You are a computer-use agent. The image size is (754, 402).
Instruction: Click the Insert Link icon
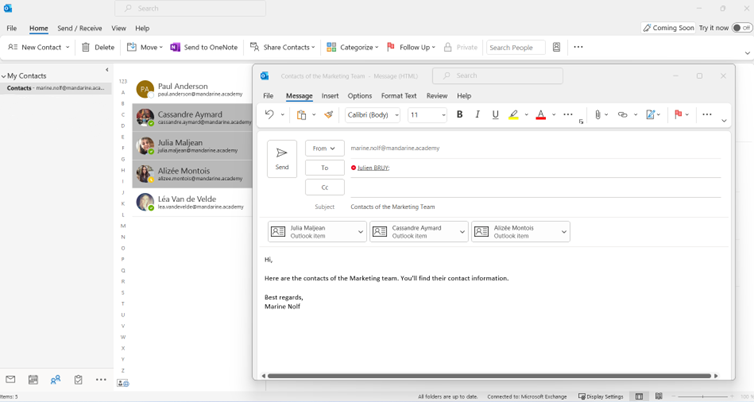[623, 114]
